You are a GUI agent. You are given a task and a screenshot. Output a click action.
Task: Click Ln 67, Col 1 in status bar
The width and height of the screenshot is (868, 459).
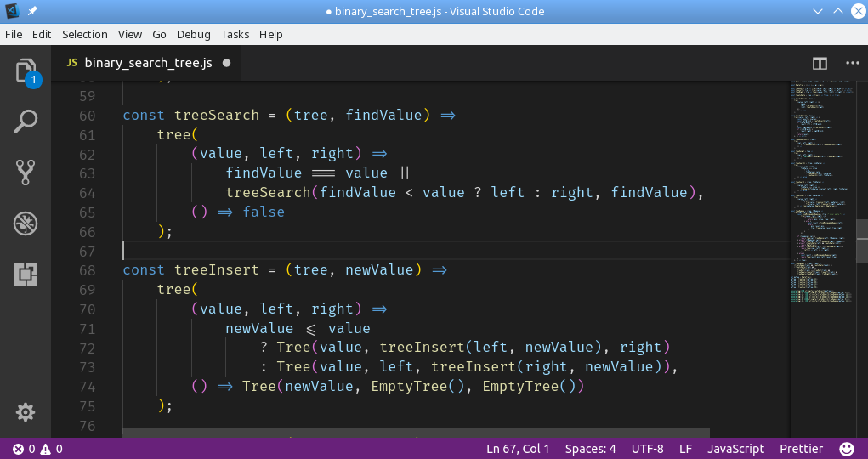(x=518, y=449)
